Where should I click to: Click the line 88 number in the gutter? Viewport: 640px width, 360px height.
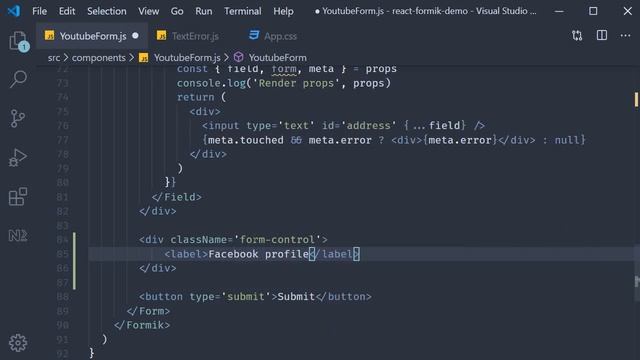click(x=62, y=297)
